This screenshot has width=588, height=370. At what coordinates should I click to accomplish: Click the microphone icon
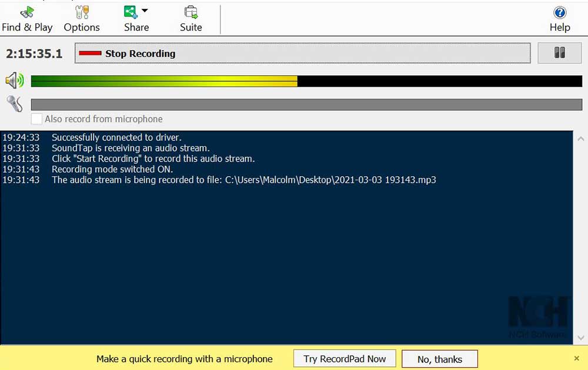(x=15, y=104)
